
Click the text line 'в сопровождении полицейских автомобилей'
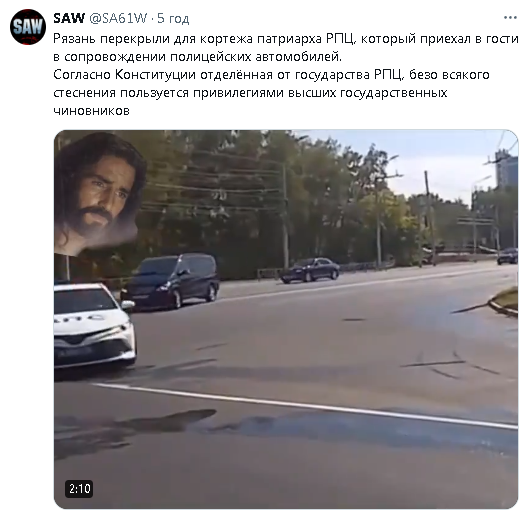[x=198, y=57]
